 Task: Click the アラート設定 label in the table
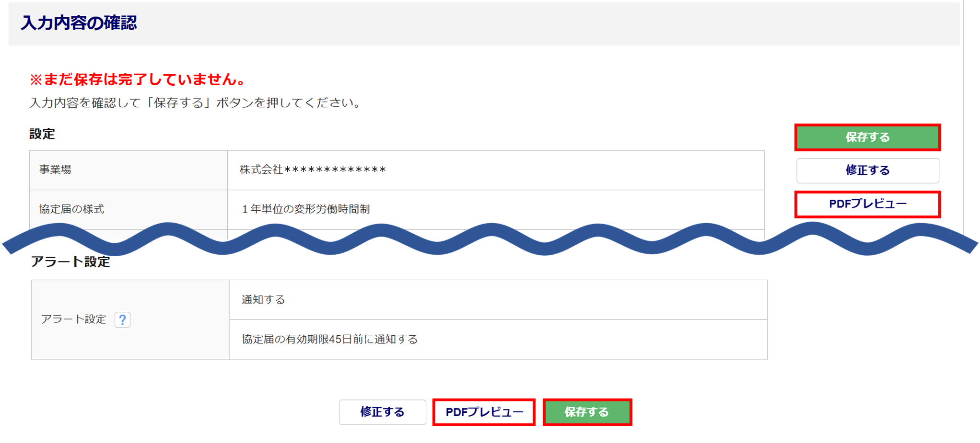click(73, 319)
